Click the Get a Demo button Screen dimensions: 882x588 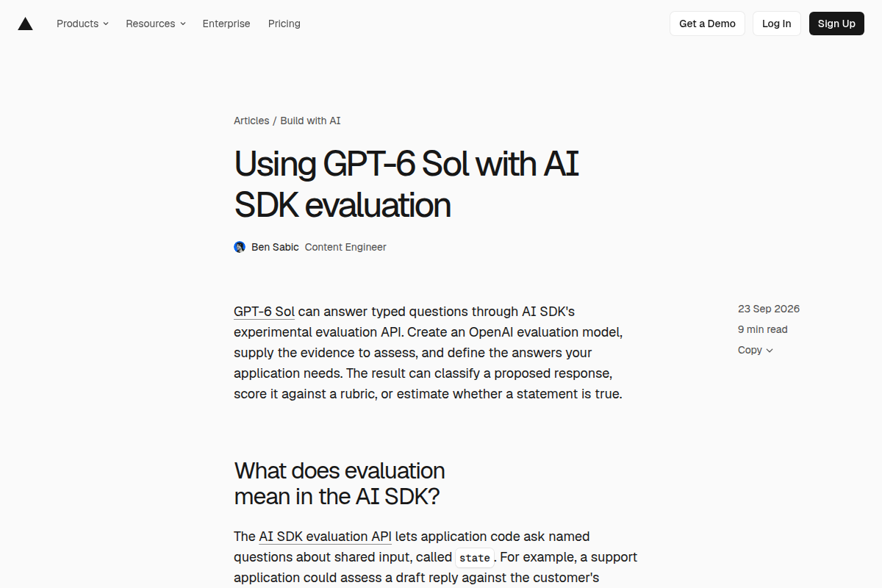707,24
